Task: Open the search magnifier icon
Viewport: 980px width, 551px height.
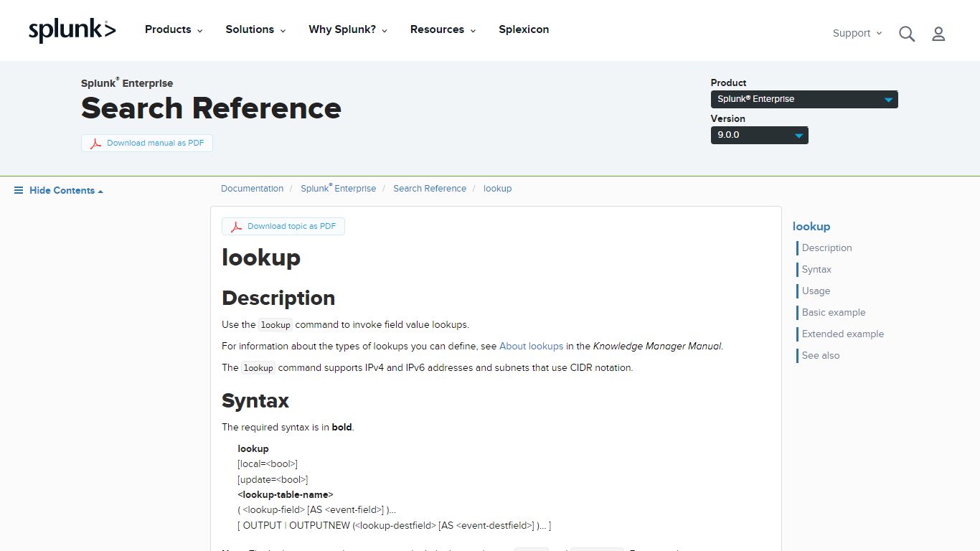Action: [x=907, y=34]
